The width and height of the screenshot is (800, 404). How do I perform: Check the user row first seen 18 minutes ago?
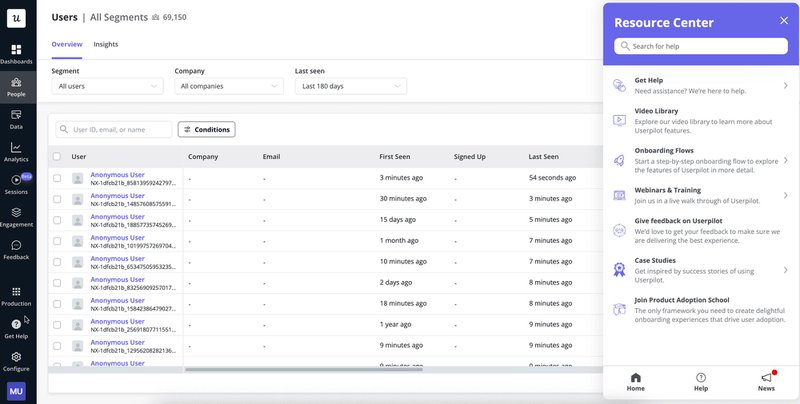[x=57, y=304]
